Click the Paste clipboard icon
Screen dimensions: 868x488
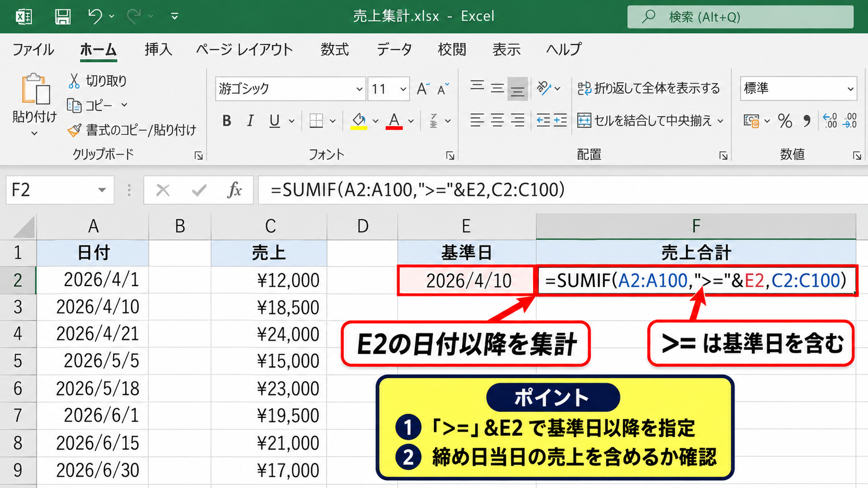click(35, 89)
